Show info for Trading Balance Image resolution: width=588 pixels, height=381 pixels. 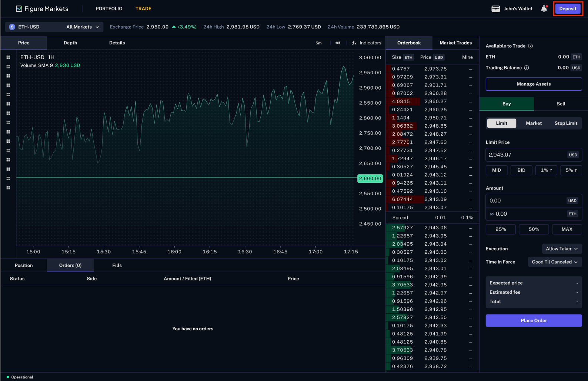click(527, 68)
